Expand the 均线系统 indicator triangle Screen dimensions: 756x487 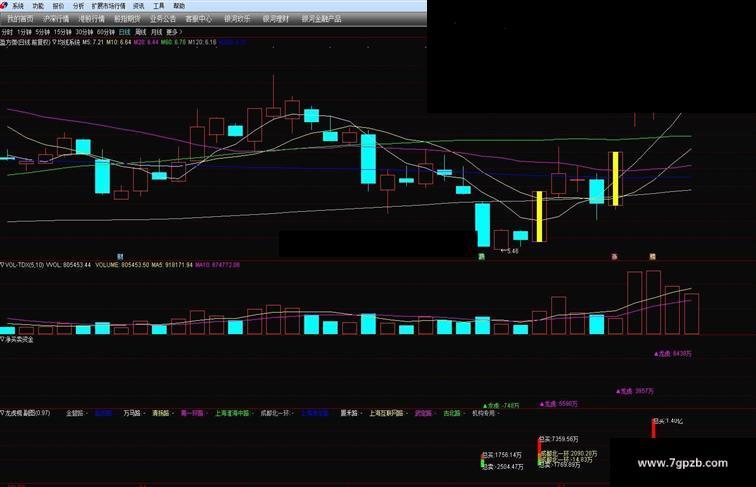54,42
